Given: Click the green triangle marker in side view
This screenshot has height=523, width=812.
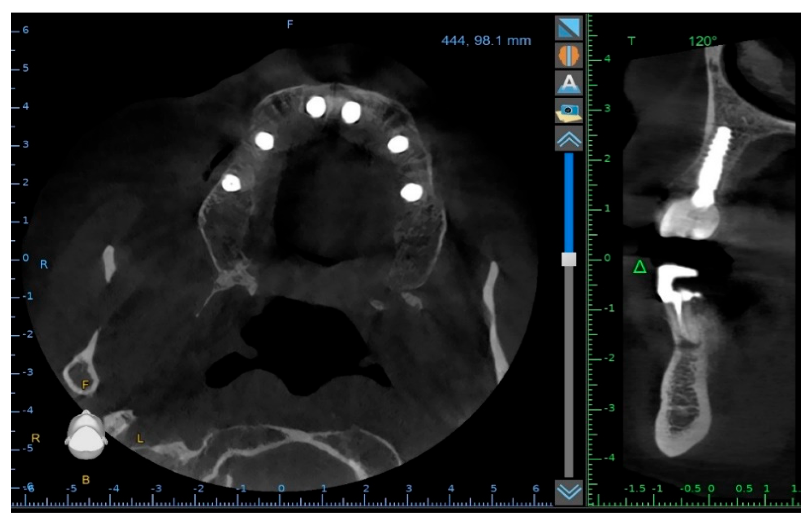Looking at the screenshot, I should coord(640,267).
